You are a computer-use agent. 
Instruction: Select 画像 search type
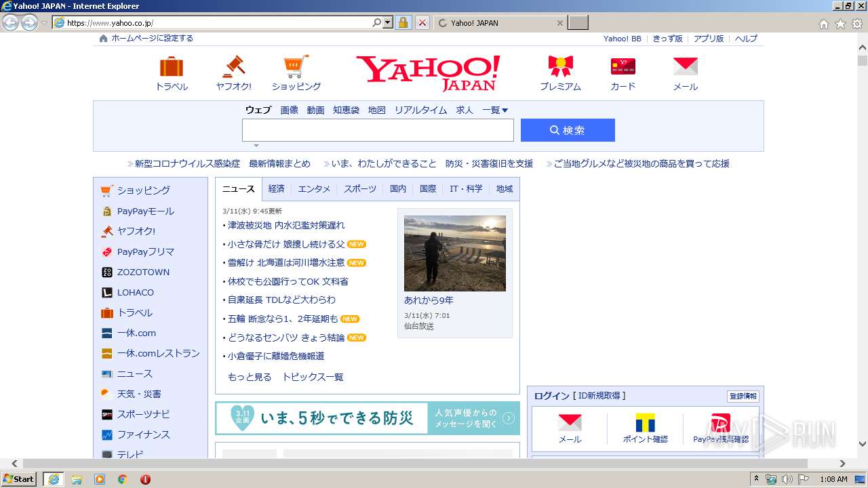pyautogui.click(x=290, y=110)
